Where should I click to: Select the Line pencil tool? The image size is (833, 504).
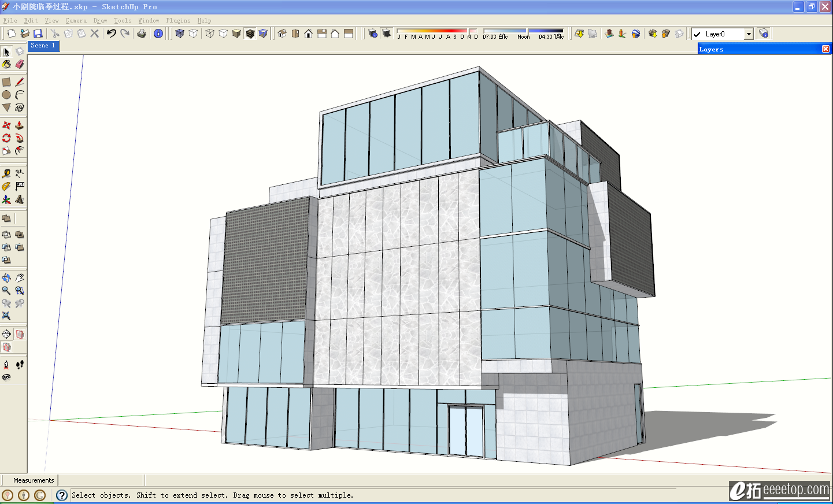click(20, 82)
